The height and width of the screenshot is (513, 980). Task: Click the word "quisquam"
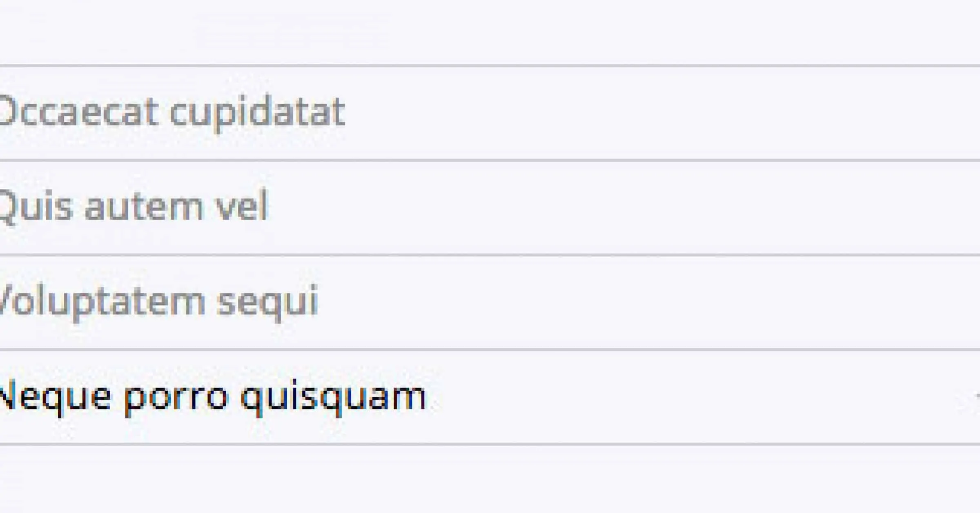tap(333, 397)
